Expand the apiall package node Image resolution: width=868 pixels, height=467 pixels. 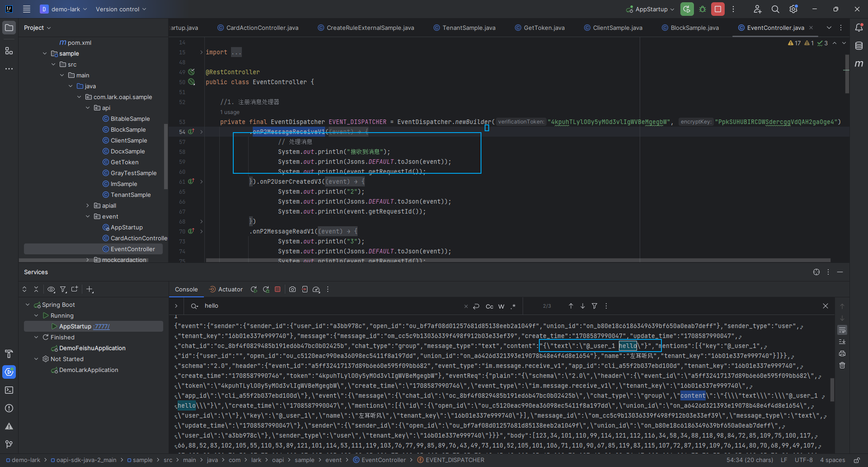pos(88,205)
